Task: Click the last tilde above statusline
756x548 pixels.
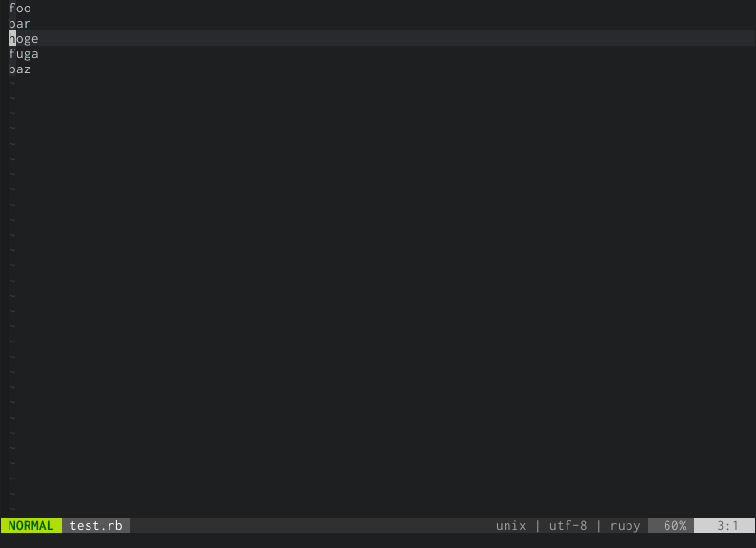Action: click(x=12, y=509)
